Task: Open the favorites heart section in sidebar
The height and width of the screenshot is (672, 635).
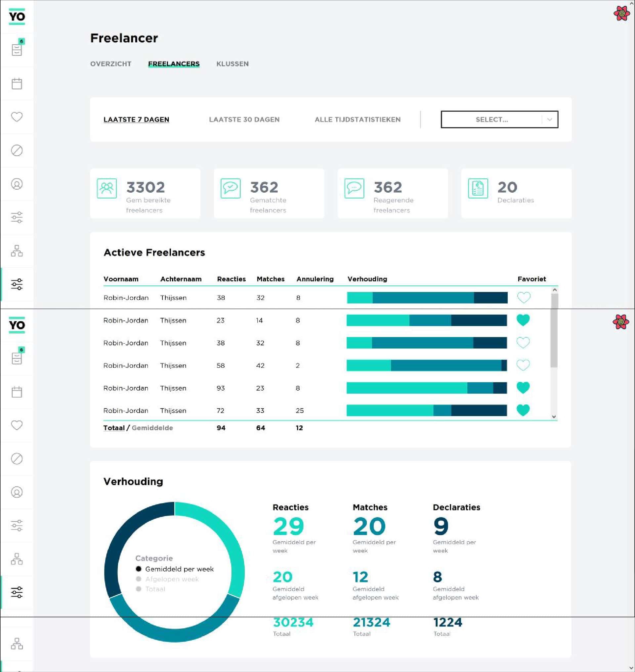Action: (x=17, y=117)
